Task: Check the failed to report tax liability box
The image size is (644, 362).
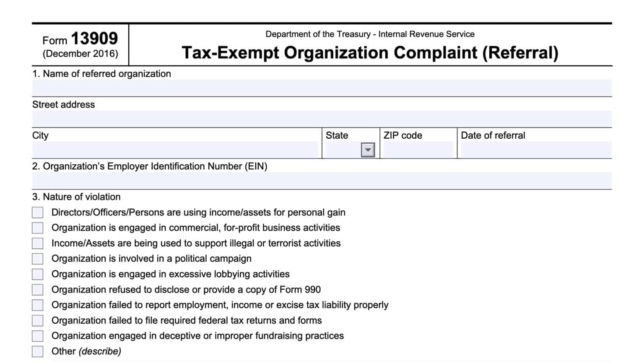Action: click(x=38, y=305)
